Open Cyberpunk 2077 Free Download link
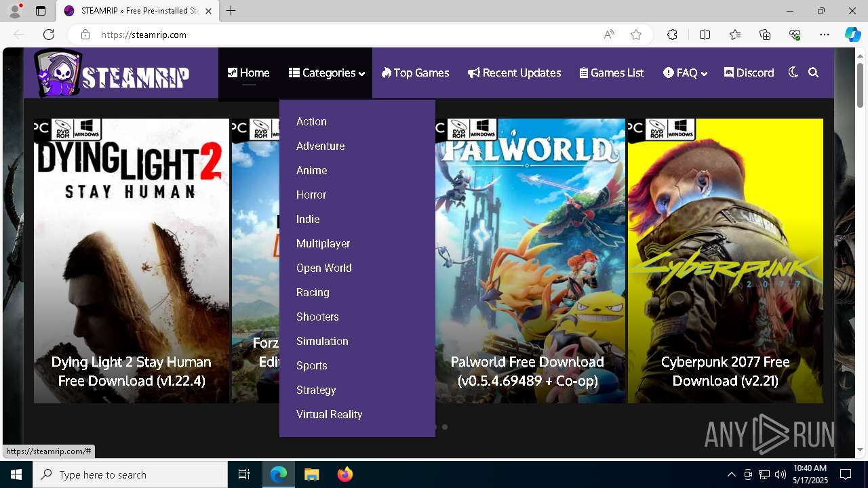This screenshot has width=868, height=488. [x=726, y=371]
